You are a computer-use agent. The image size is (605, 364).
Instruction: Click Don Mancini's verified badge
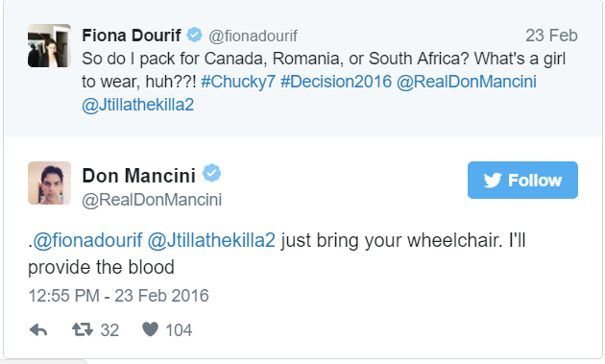click(212, 173)
